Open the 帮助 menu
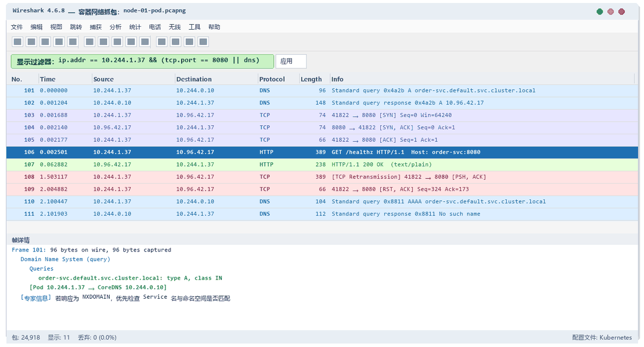Image resolution: width=644 pixels, height=347 pixels. (214, 27)
